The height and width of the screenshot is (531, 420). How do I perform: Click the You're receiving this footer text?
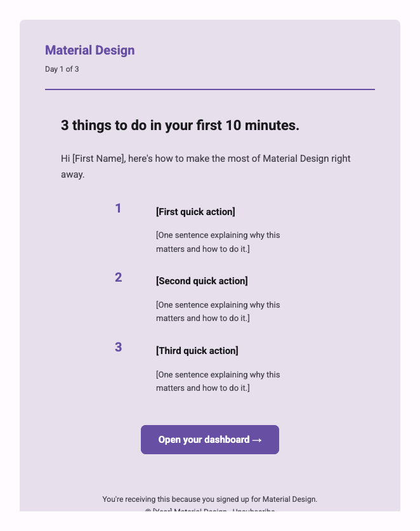(209, 499)
